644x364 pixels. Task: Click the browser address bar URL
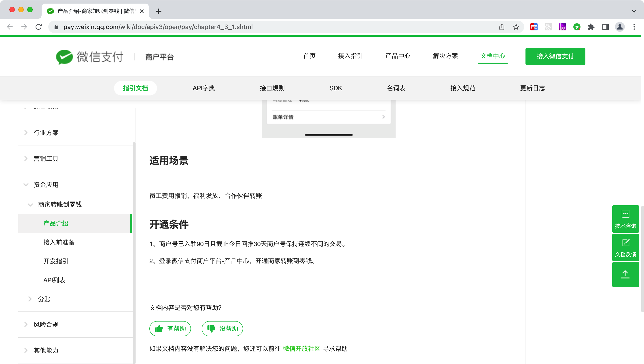(158, 27)
